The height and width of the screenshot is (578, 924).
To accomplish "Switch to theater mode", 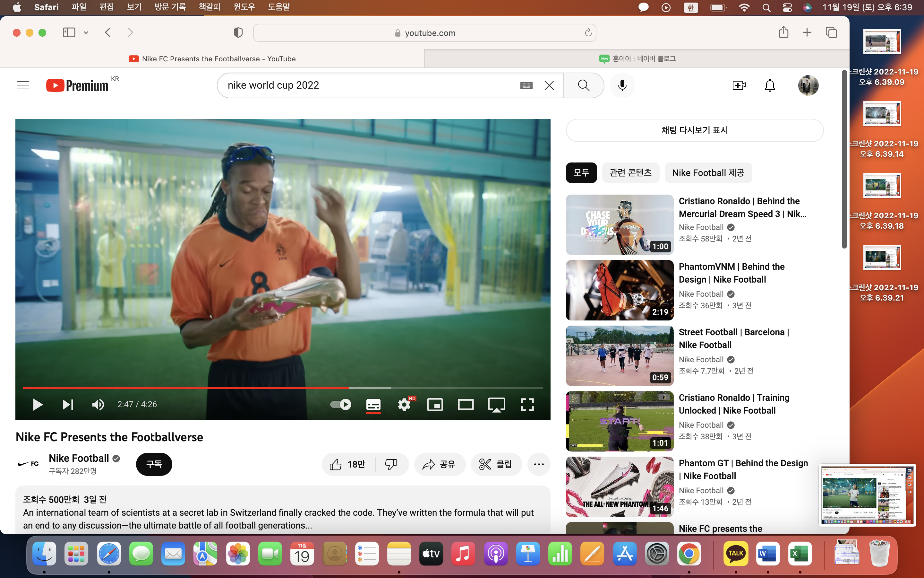I will pos(466,405).
